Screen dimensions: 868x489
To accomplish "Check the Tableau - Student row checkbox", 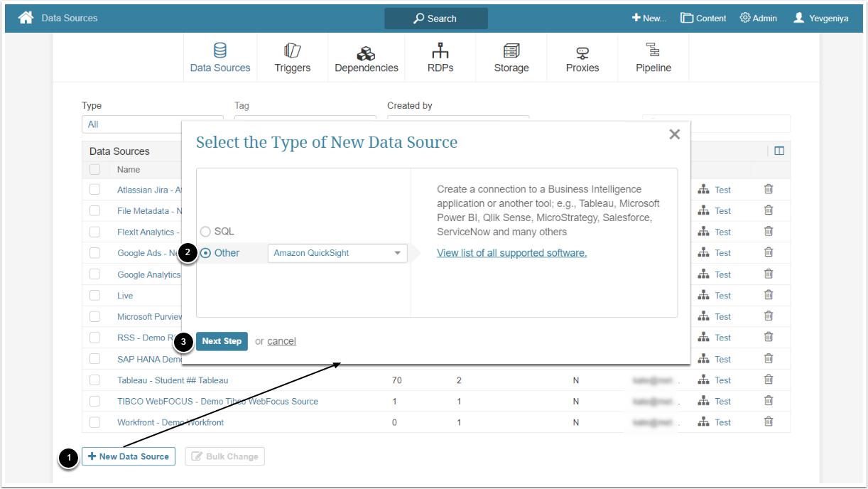I will click(x=94, y=380).
